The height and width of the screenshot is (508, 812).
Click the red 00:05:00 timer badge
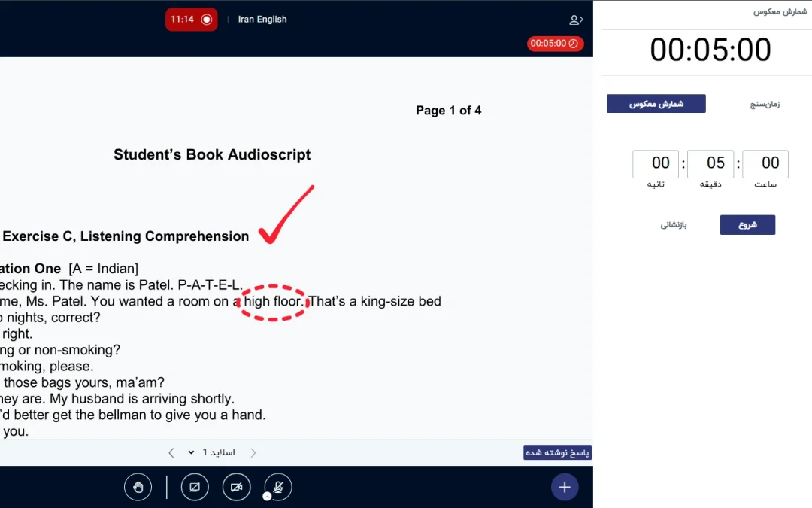[554, 44]
